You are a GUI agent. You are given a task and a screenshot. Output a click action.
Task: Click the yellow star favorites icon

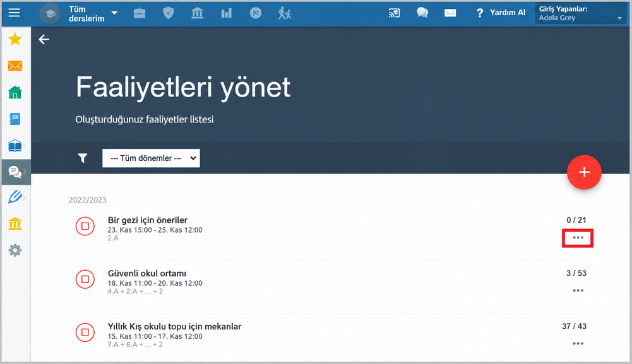click(15, 39)
